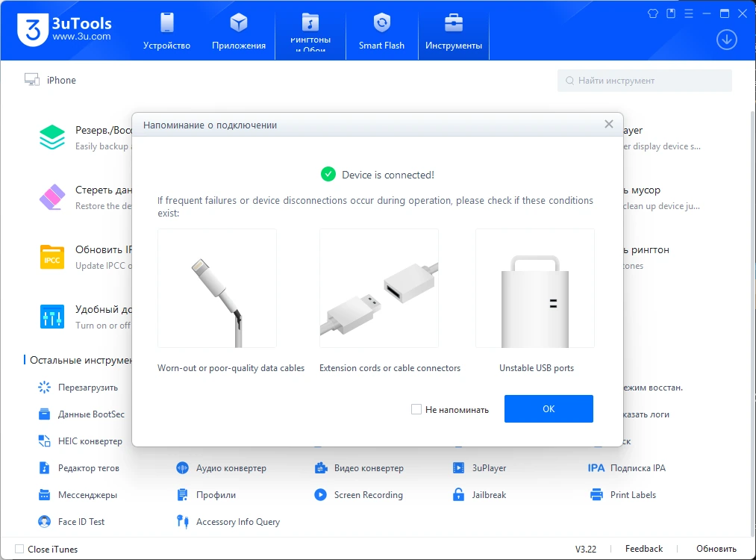
Task: Open the Профили tool
Action: [206, 495]
